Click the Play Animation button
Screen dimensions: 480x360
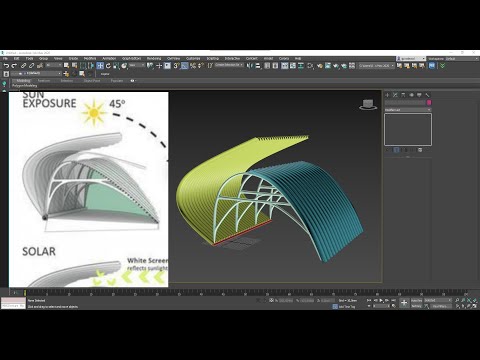(x=381, y=300)
